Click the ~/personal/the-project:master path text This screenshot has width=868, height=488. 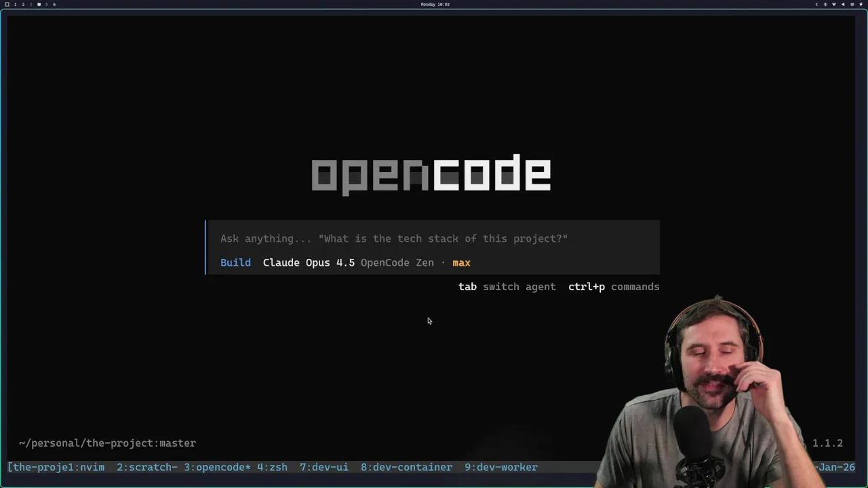(x=107, y=443)
